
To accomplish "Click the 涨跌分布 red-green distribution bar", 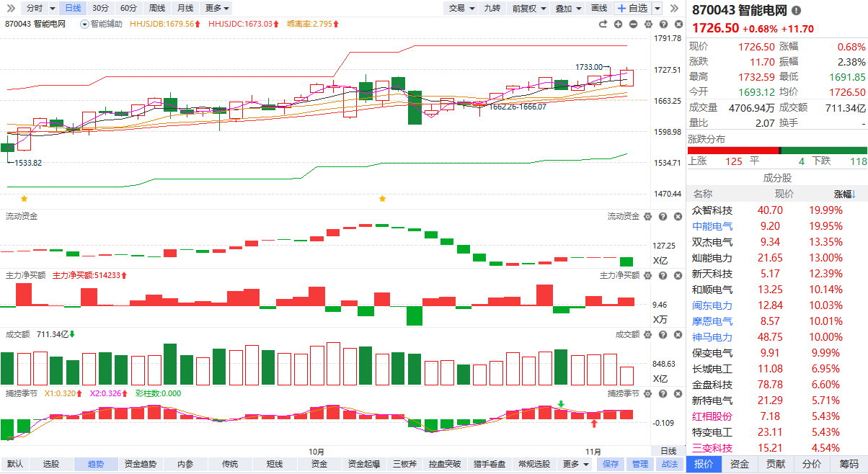I will click(x=777, y=150).
